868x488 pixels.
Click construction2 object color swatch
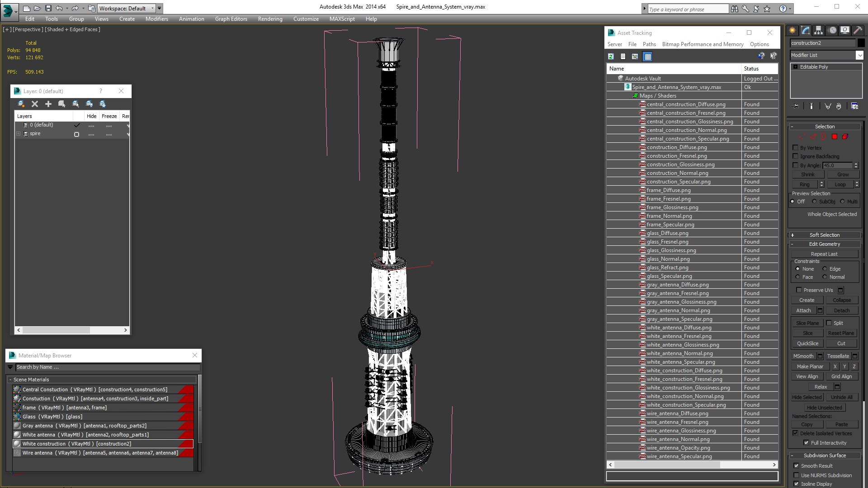tap(861, 43)
